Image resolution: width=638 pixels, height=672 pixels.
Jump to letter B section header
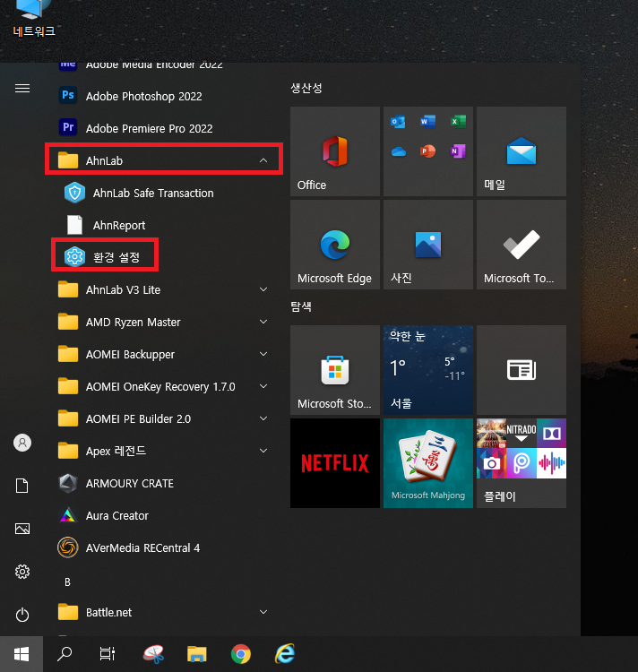pyautogui.click(x=67, y=582)
